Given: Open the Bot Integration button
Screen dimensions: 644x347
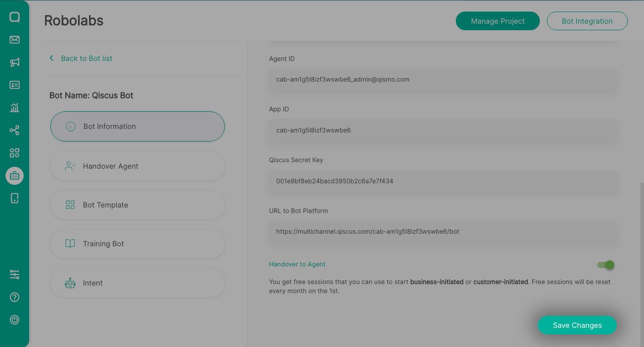Looking at the screenshot, I should (587, 21).
